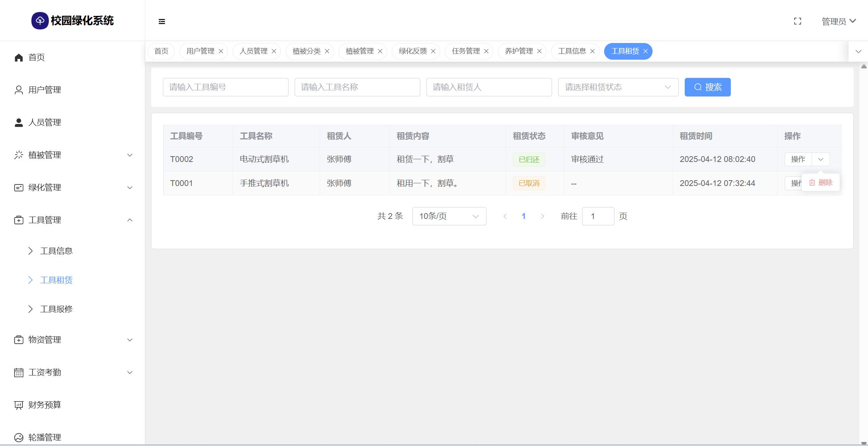868x446 pixels.
Task: Click 删除 in the dropdown popup
Action: [821, 183]
